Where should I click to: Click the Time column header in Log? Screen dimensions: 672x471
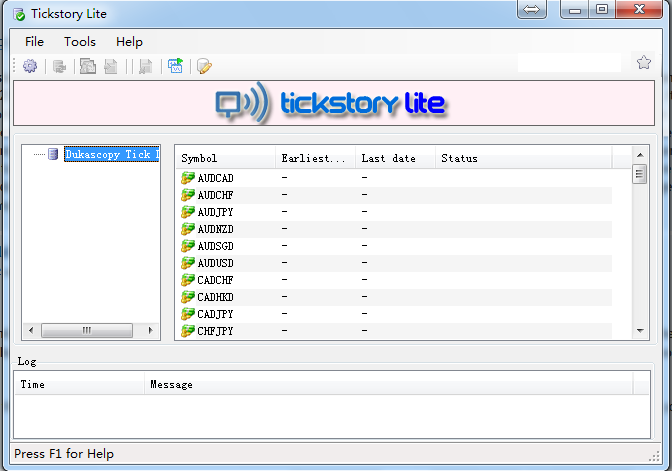pyautogui.click(x=79, y=384)
